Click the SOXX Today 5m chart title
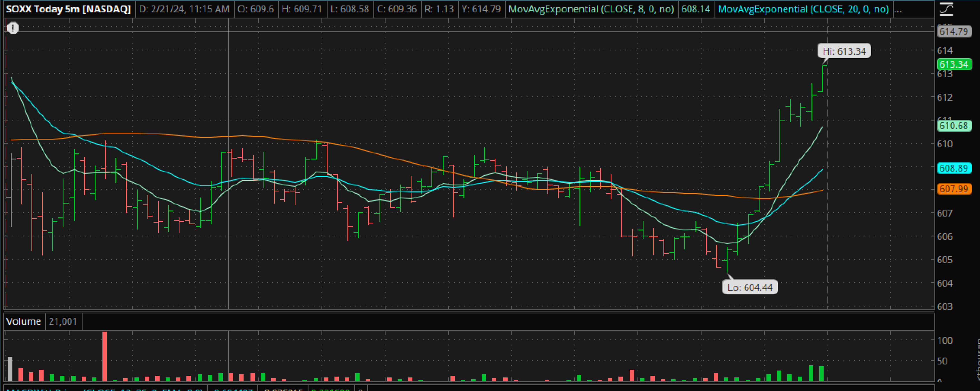The image size is (980, 391). (x=68, y=9)
